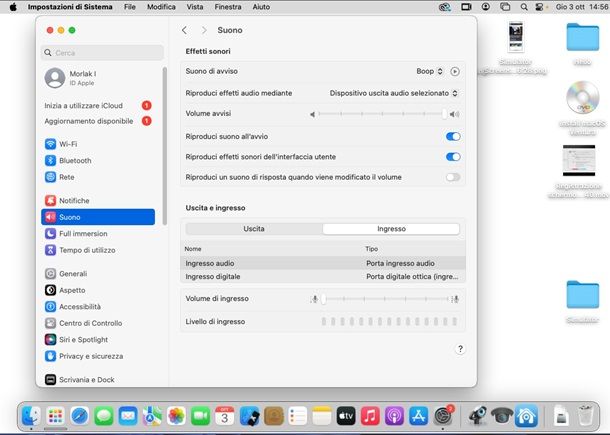Toggle Riproduci suono all'avvio switch
The width and height of the screenshot is (610, 435).
pos(453,137)
